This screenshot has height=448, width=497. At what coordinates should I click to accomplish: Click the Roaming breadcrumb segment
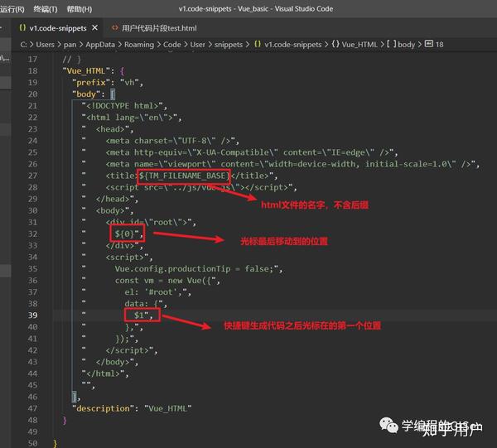139,45
